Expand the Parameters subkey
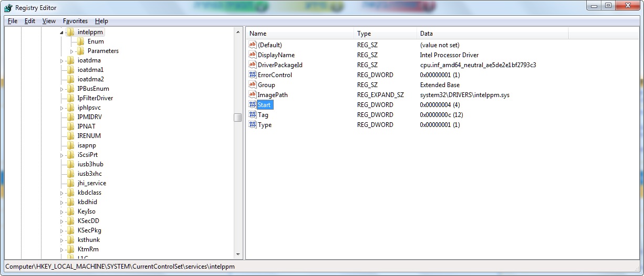This screenshot has height=276, width=644. [72, 51]
